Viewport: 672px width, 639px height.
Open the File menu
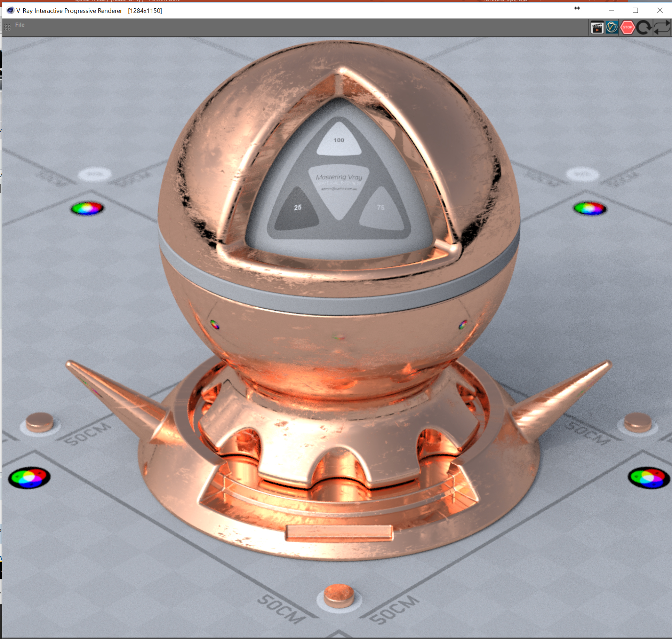click(20, 25)
